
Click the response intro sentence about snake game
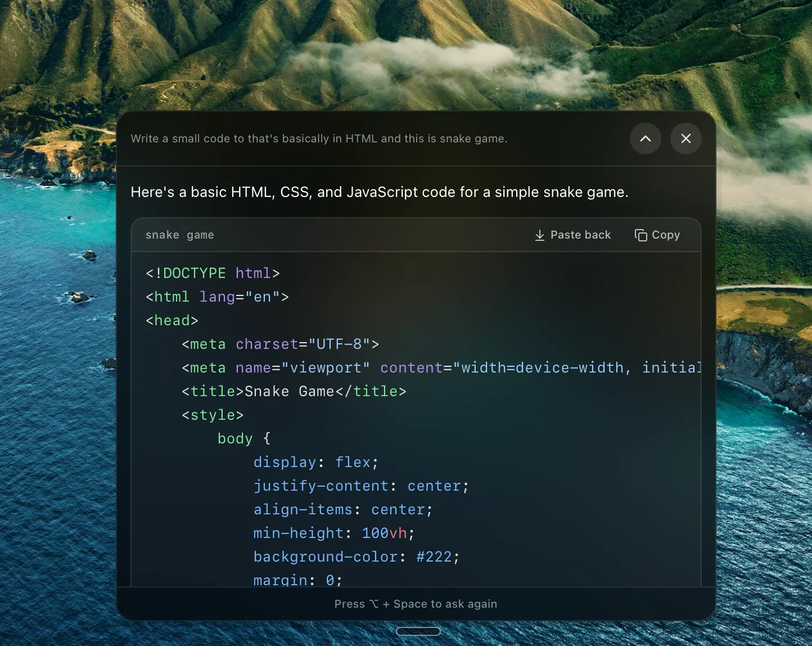380,192
